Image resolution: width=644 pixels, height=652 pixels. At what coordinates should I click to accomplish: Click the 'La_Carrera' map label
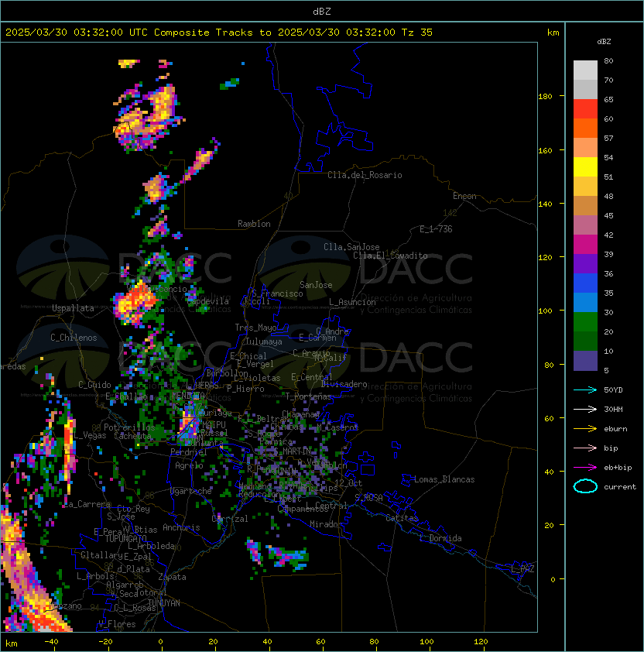[x=87, y=504]
